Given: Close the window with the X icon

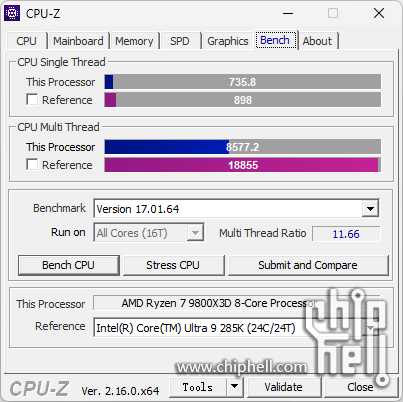Looking at the screenshot, I should (x=379, y=13).
